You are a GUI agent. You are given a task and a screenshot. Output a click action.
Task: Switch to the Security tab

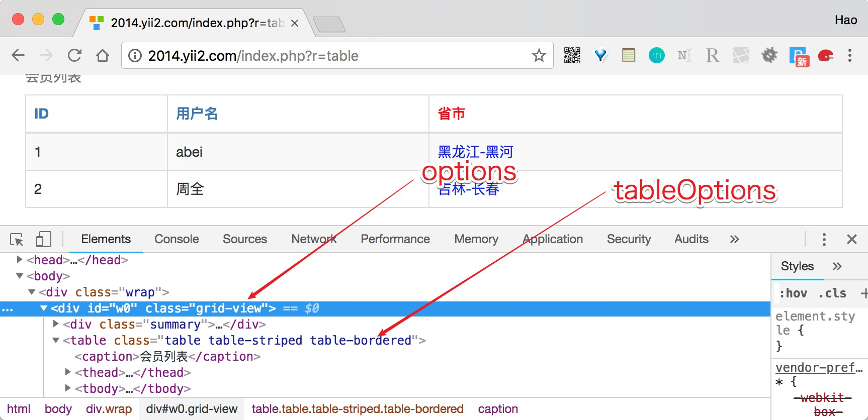pyautogui.click(x=629, y=239)
